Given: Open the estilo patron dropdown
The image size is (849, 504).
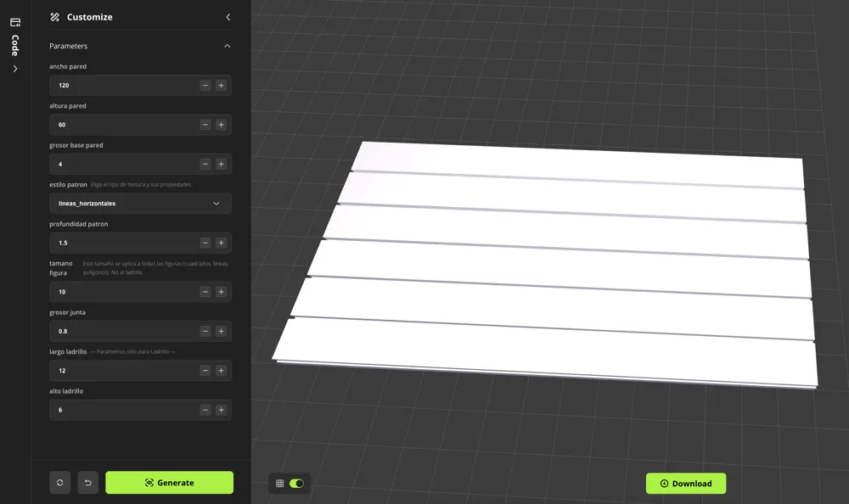Looking at the screenshot, I should (140, 203).
